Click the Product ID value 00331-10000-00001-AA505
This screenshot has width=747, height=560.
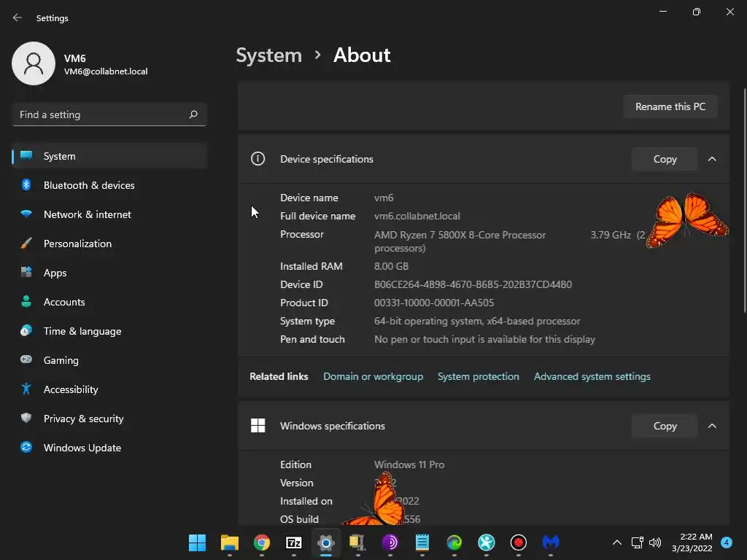pos(434,303)
